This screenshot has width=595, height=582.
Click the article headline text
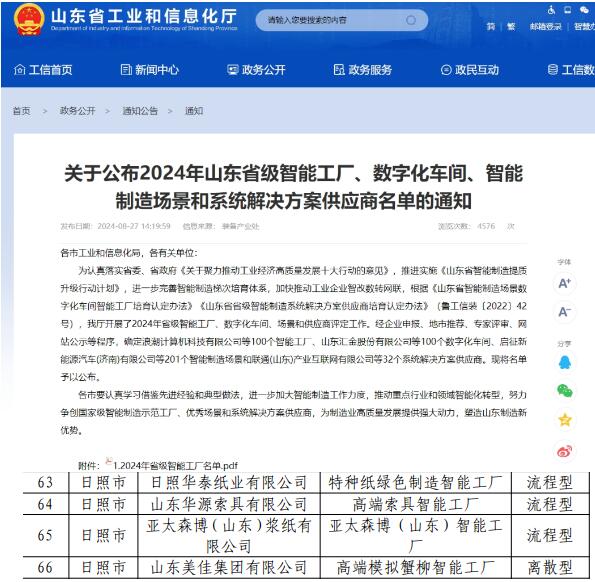[293, 187]
